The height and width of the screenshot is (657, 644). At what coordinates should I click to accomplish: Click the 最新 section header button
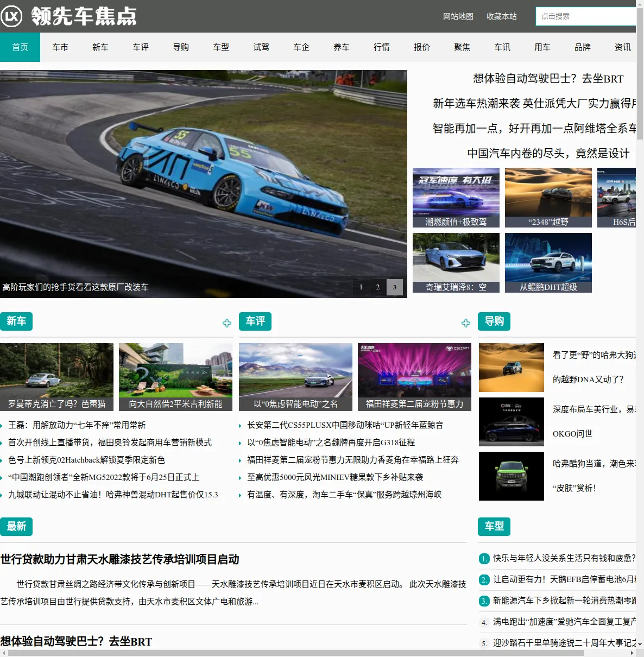[x=16, y=527]
